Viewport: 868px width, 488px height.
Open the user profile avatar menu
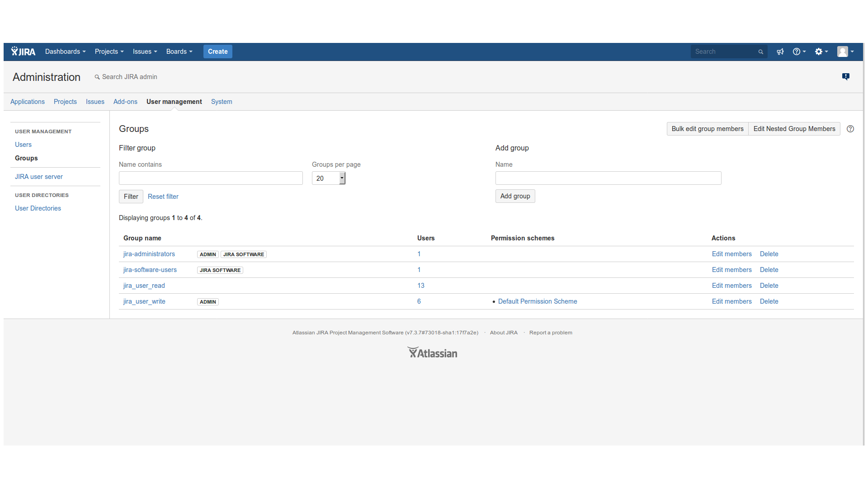click(x=845, y=52)
